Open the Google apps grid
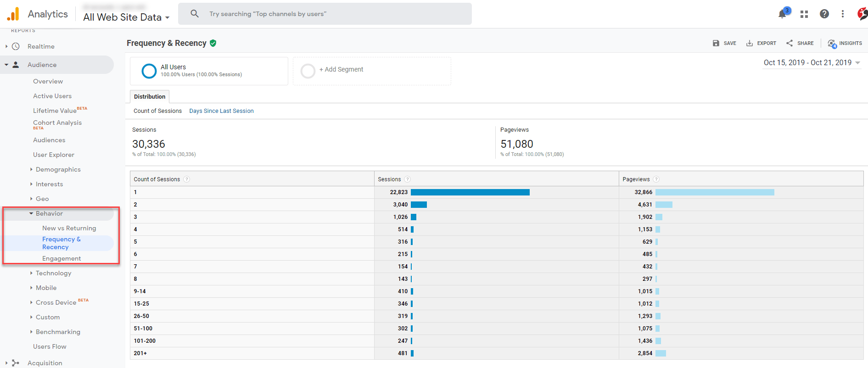868x368 pixels. [x=804, y=14]
